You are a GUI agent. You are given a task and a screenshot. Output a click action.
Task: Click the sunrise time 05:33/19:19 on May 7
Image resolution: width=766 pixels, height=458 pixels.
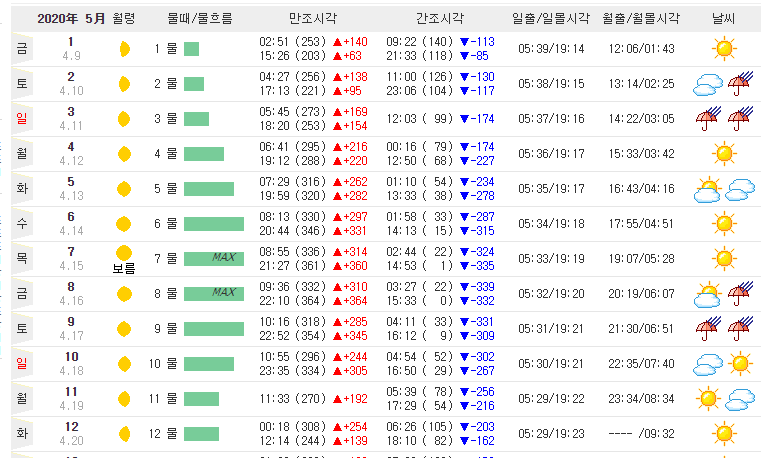(552, 259)
